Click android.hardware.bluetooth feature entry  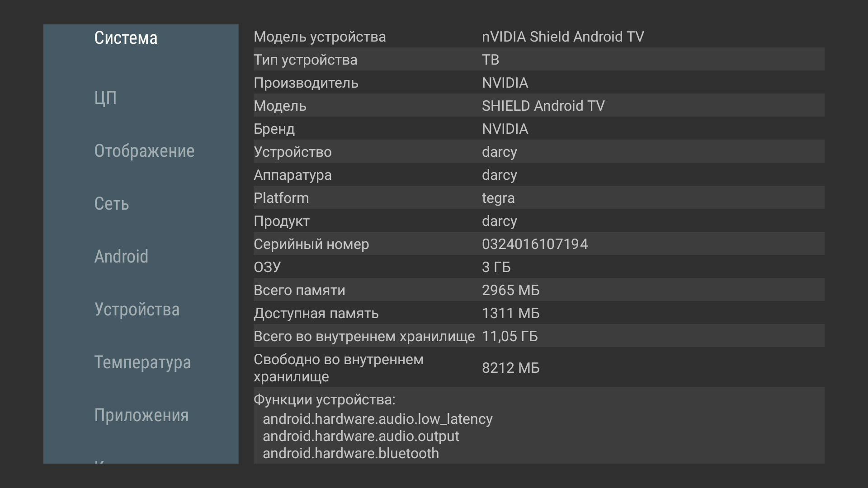point(351,453)
